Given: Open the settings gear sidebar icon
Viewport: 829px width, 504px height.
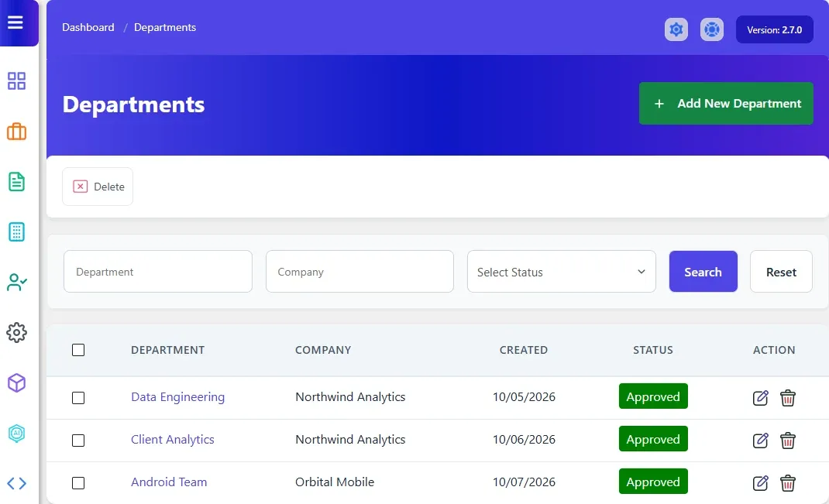Looking at the screenshot, I should [16, 332].
